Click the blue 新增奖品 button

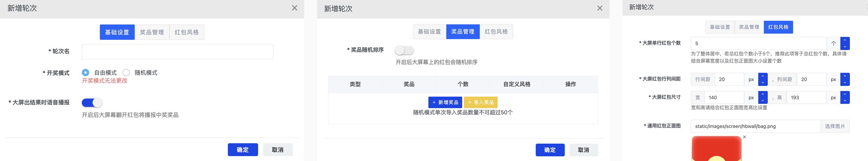click(x=445, y=102)
